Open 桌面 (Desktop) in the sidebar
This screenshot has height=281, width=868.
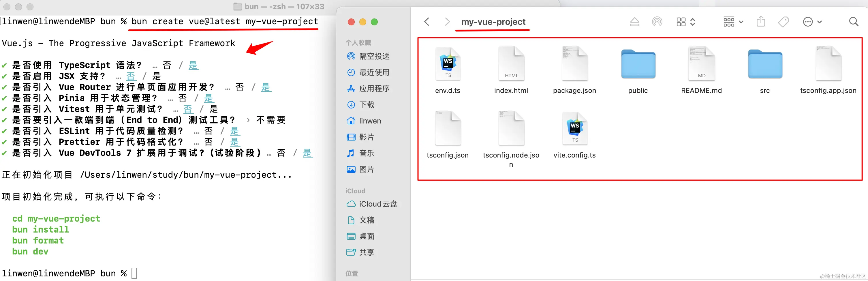pyautogui.click(x=361, y=237)
